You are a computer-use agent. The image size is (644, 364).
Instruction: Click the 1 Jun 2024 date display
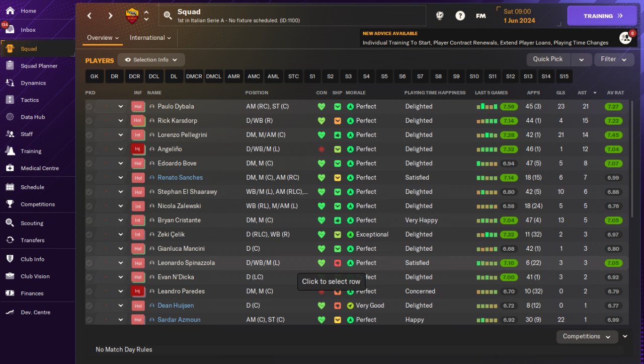coord(519,21)
